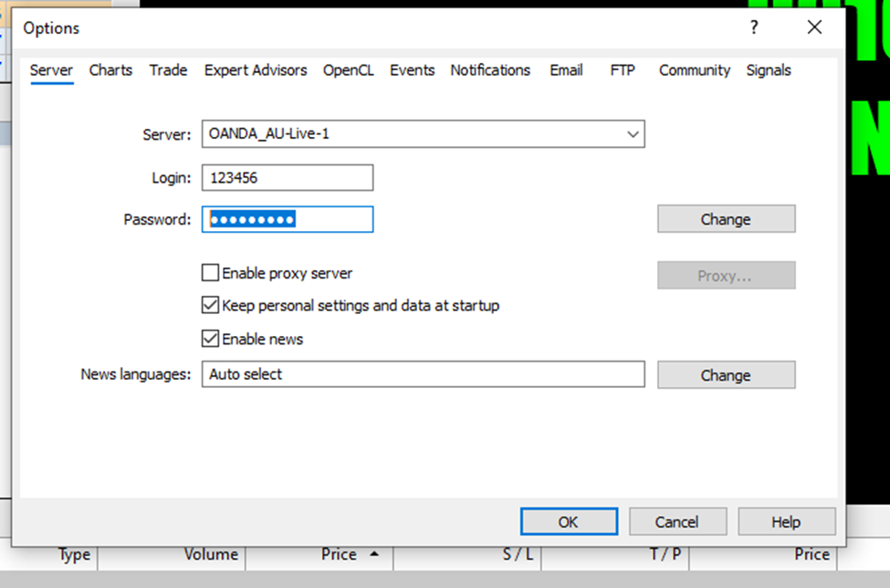Open the Expert Advisors tab

256,70
